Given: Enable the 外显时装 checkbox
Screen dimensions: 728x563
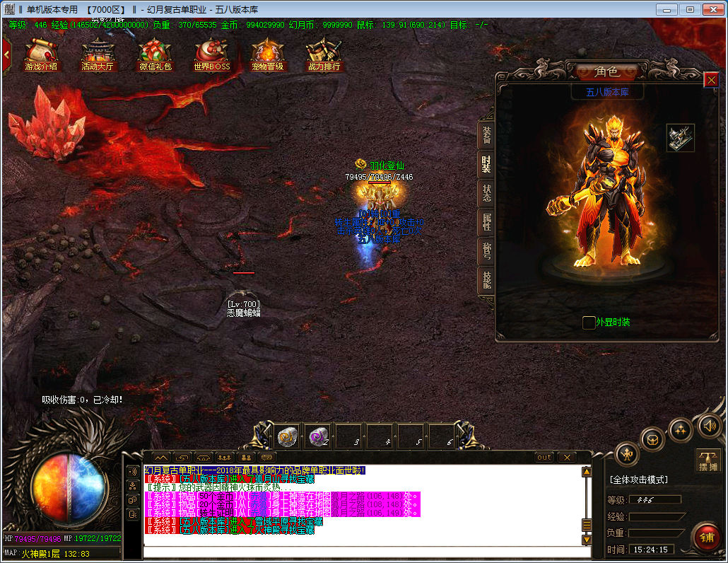Looking at the screenshot, I should [x=589, y=323].
